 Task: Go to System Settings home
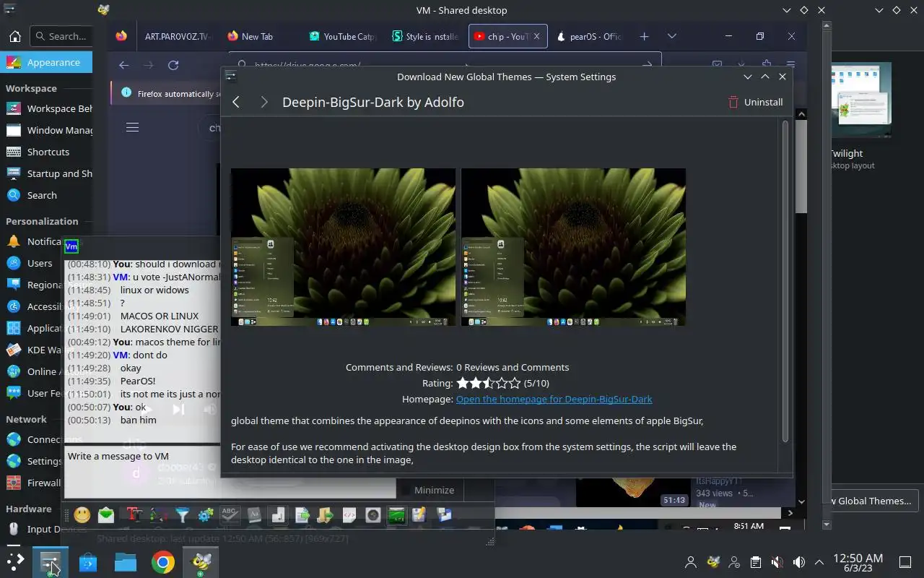point(14,36)
